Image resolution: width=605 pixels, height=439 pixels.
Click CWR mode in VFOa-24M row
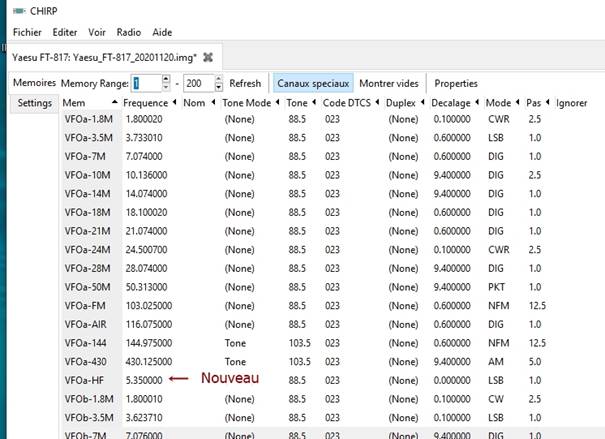[x=499, y=250]
